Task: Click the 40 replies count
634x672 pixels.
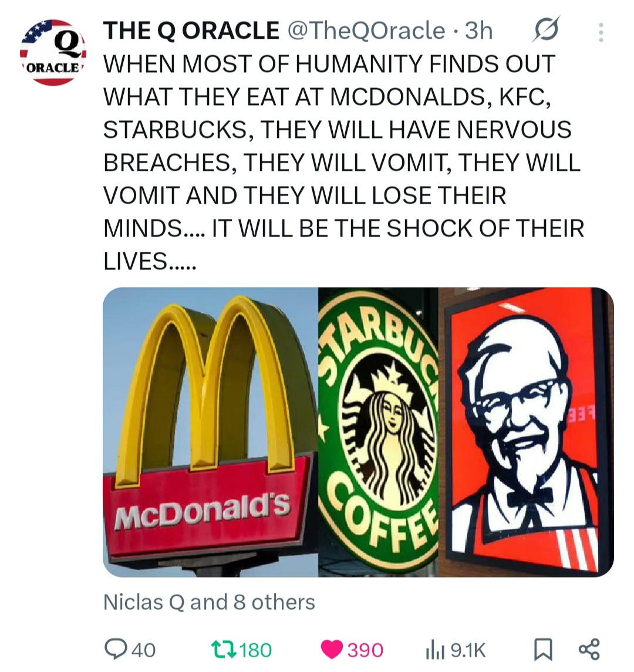Action: tap(144, 650)
